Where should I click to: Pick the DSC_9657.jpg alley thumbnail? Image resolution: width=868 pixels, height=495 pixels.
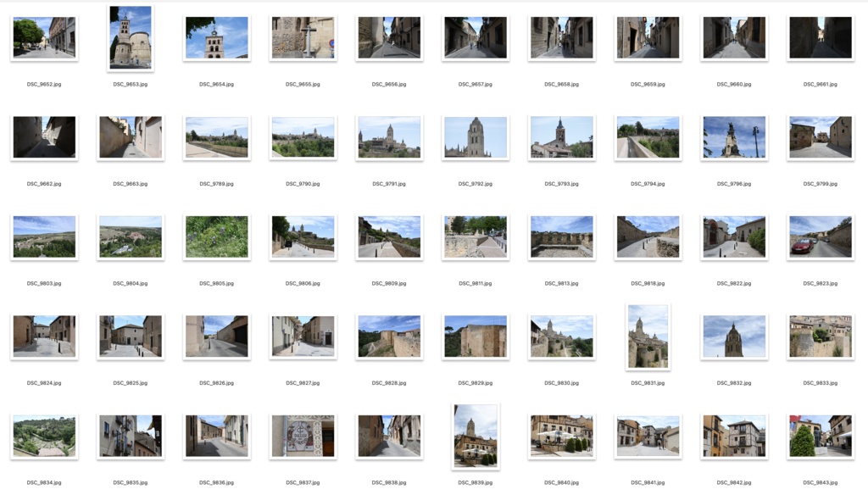(x=476, y=37)
